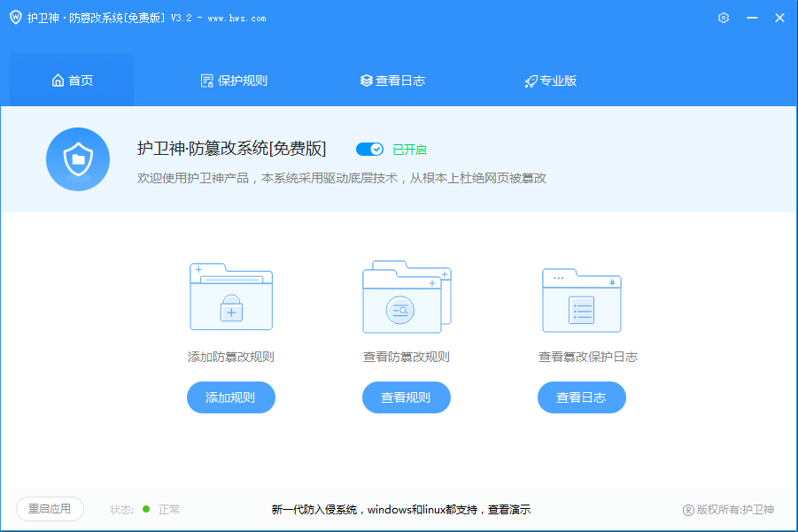Switch to the 首页 tab
Image resolution: width=798 pixels, height=532 pixels.
point(72,81)
